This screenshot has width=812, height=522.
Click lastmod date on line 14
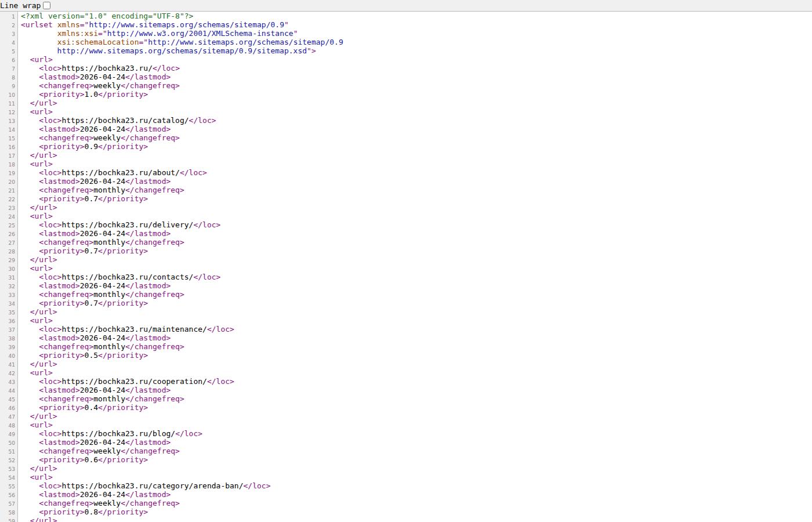pos(103,129)
